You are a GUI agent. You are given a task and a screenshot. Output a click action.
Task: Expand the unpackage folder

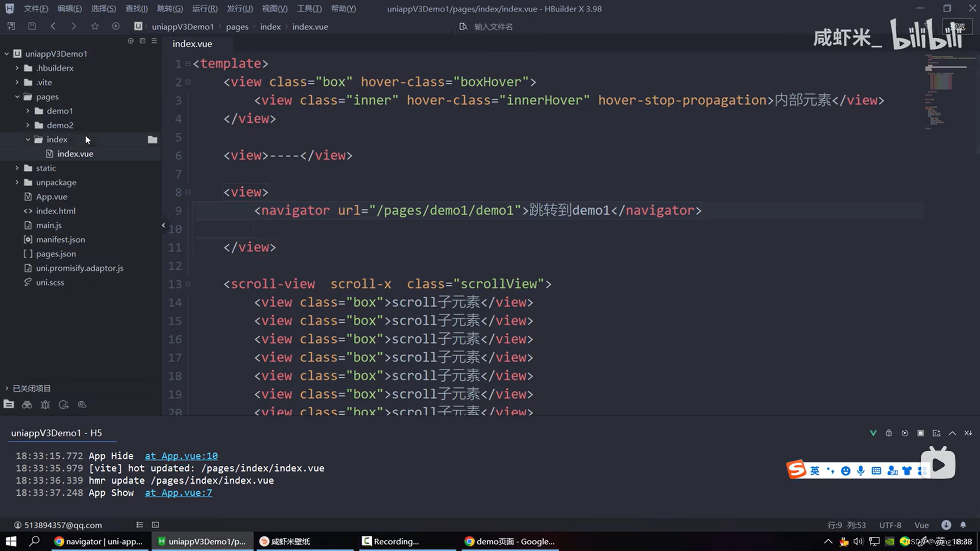pos(17,182)
